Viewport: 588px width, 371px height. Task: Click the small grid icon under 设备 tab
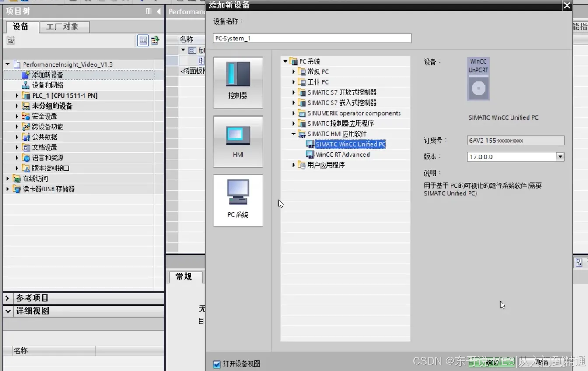pyautogui.click(x=10, y=41)
